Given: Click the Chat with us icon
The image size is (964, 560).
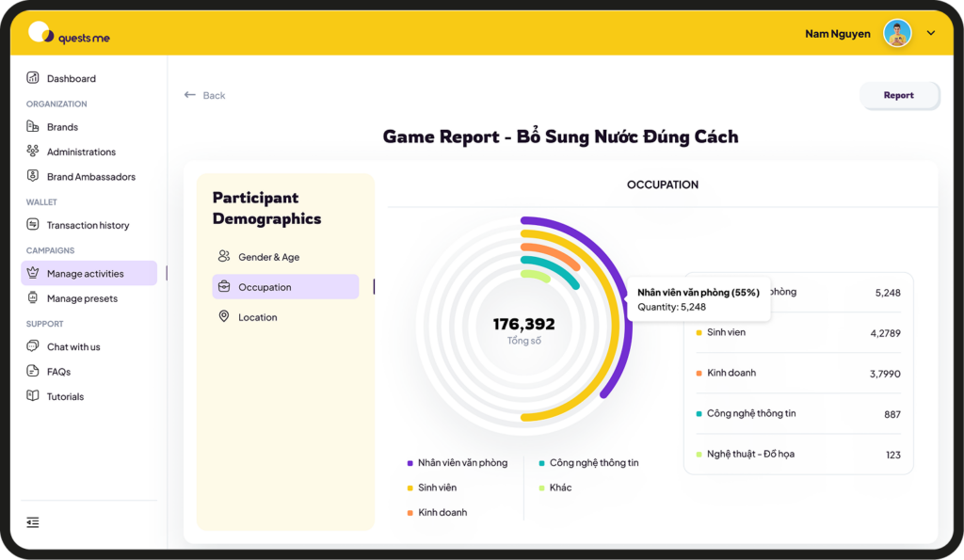Looking at the screenshot, I should pyautogui.click(x=33, y=346).
